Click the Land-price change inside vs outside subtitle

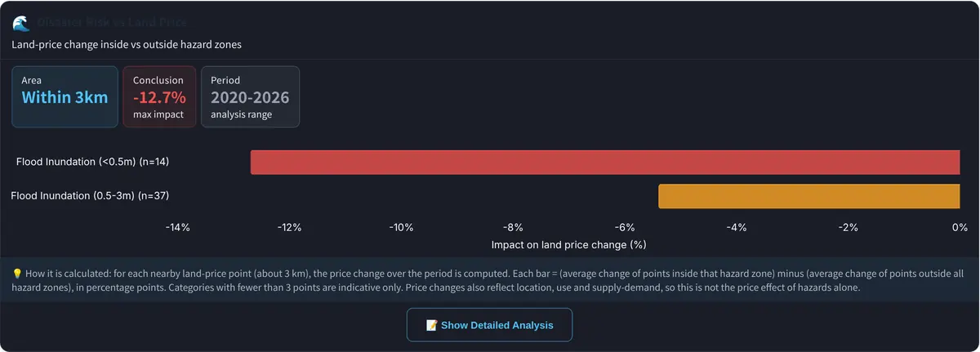tap(127, 44)
